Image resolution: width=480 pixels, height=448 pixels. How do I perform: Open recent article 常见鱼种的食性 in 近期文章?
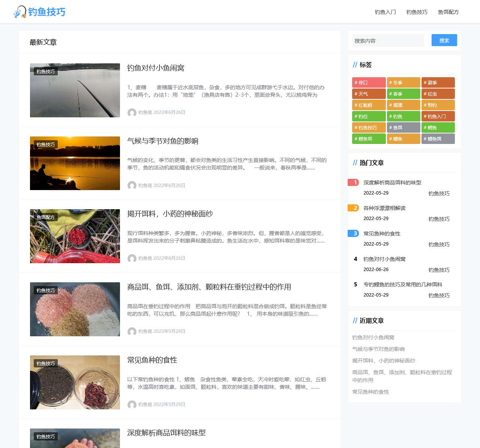[x=370, y=392]
